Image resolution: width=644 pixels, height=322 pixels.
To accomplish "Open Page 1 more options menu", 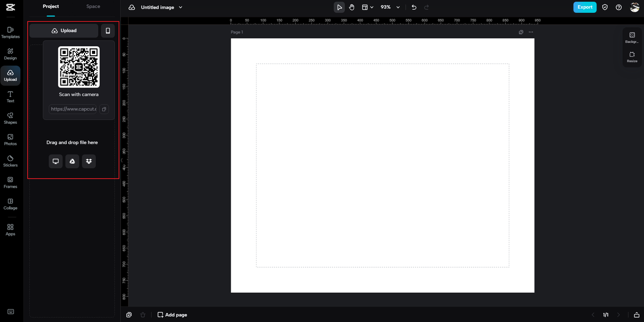I will click(531, 32).
